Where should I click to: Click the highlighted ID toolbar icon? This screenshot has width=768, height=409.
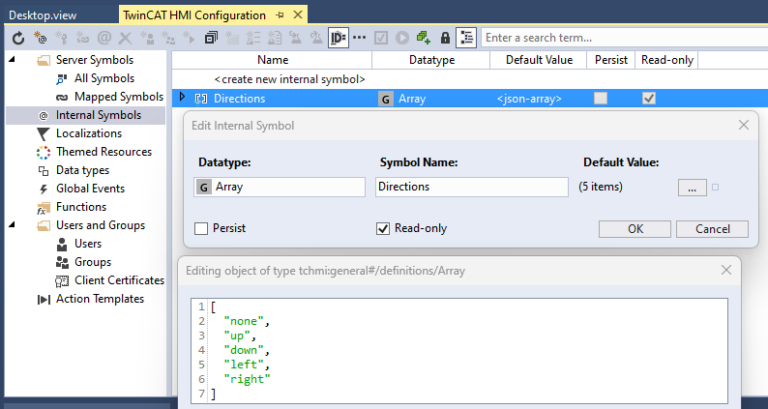click(338, 38)
